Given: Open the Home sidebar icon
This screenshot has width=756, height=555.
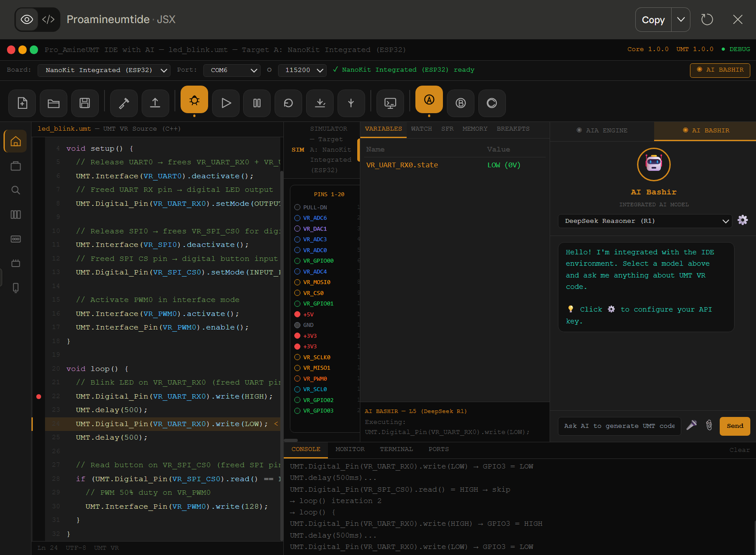Looking at the screenshot, I should coord(16,141).
